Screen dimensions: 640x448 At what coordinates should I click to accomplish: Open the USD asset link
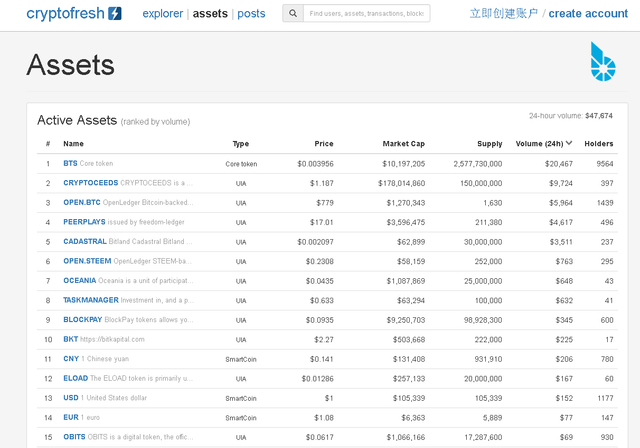[x=71, y=398]
